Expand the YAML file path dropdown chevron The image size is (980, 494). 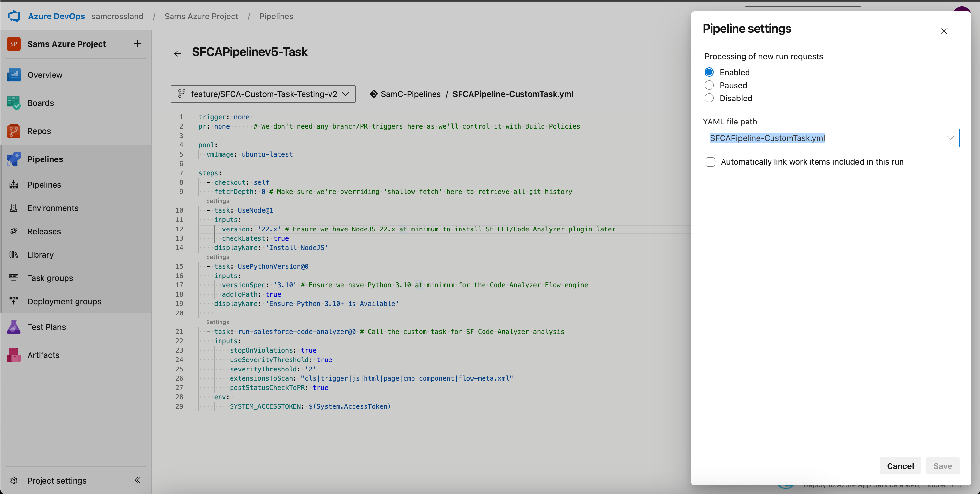point(950,138)
